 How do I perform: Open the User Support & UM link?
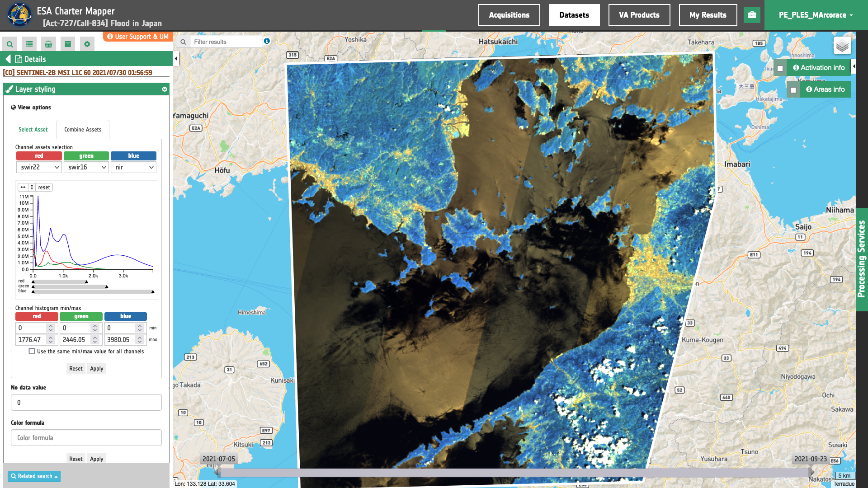coord(138,37)
